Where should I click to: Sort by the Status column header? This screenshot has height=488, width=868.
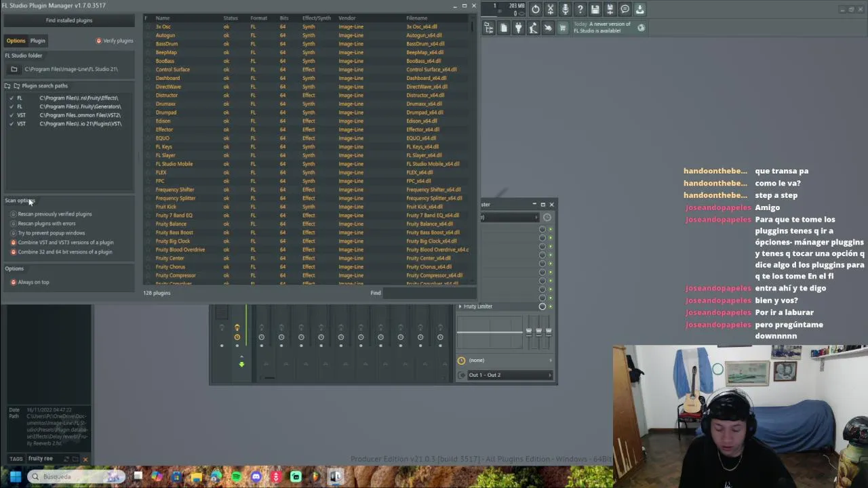point(231,18)
